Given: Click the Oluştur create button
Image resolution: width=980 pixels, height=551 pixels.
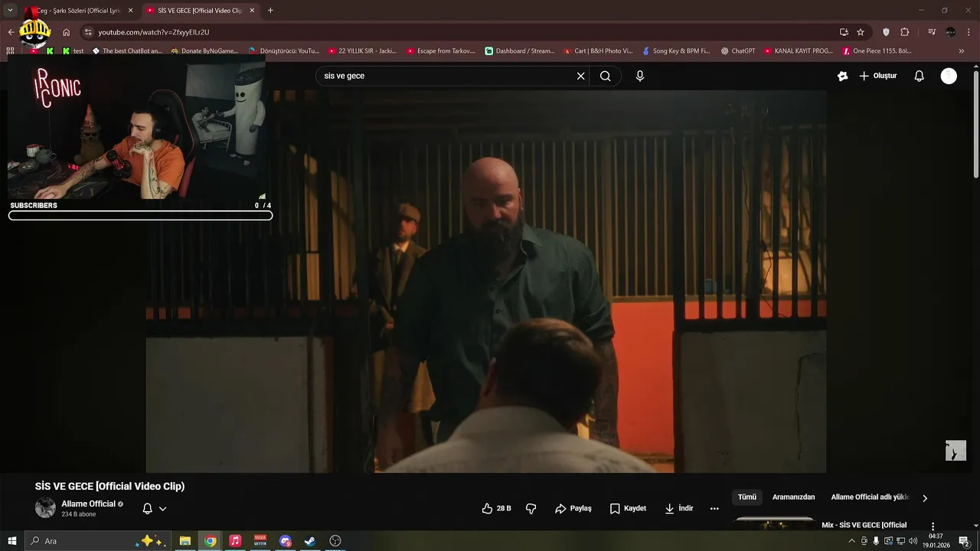Looking at the screenshot, I should [878, 76].
